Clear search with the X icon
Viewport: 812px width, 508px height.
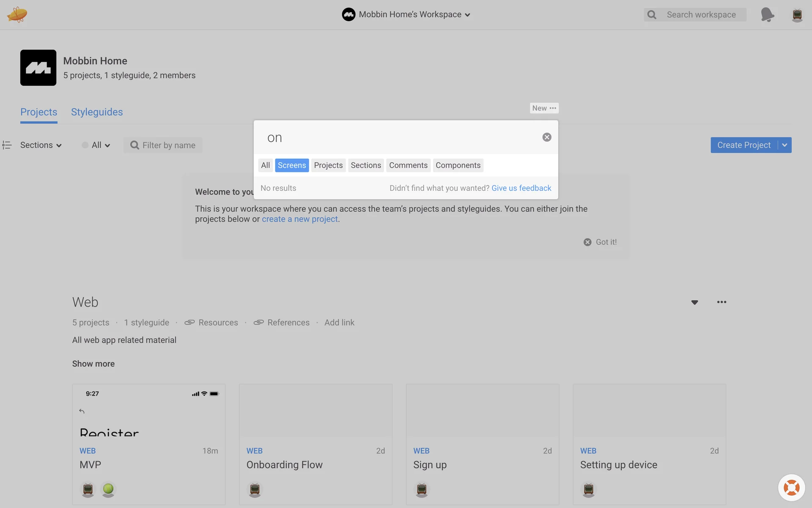547,137
